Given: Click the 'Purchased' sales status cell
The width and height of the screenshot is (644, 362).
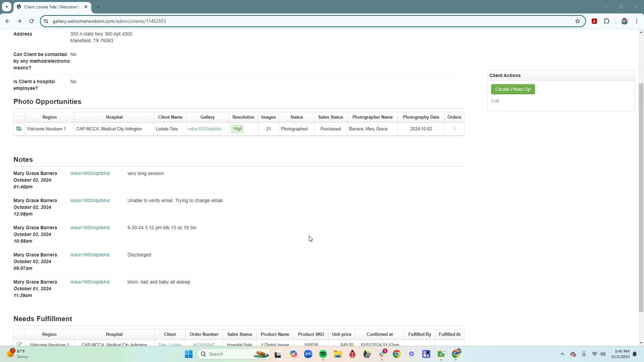Looking at the screenshot, I should pyautogui.click(x=331, y=129).
